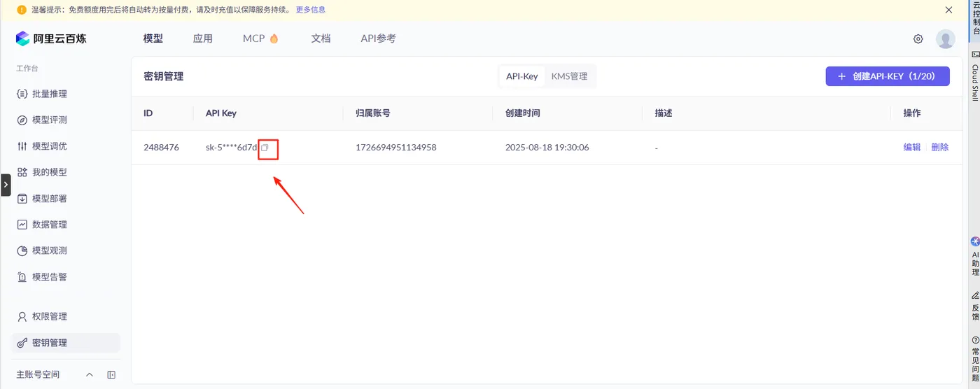This screenshot has width=980, height=389.
Task: Copy the sk-5****6d7d API key
Action: click(x=265, y=148)
